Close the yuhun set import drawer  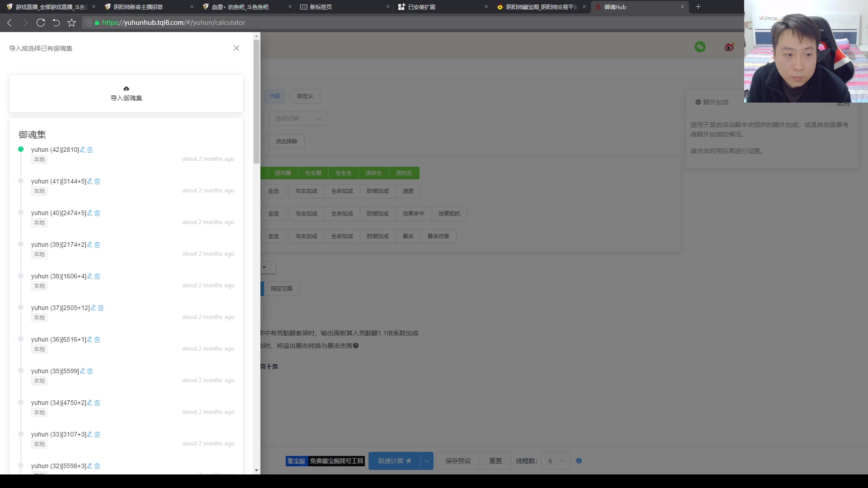coord(236,48)
